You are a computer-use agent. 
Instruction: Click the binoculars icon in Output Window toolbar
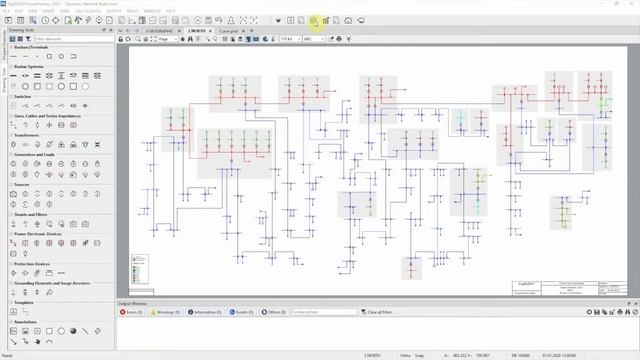click(627, 312)
